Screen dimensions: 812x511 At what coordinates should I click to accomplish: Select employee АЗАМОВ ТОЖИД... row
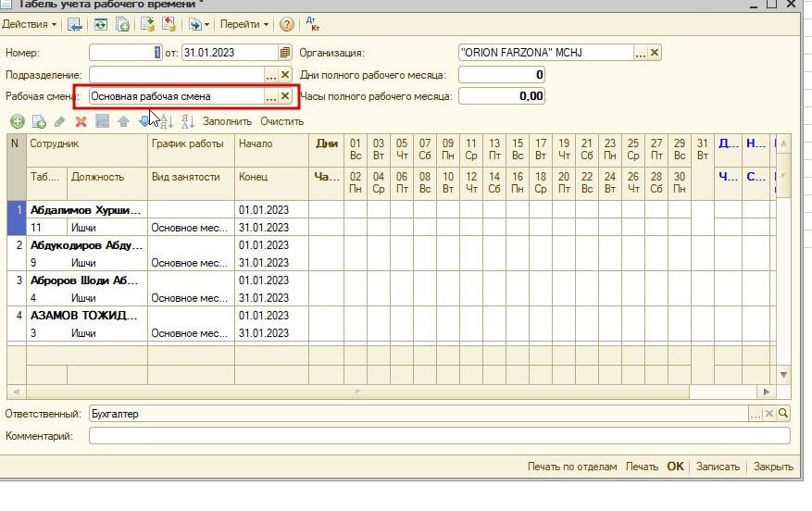(x=85, y=316)
